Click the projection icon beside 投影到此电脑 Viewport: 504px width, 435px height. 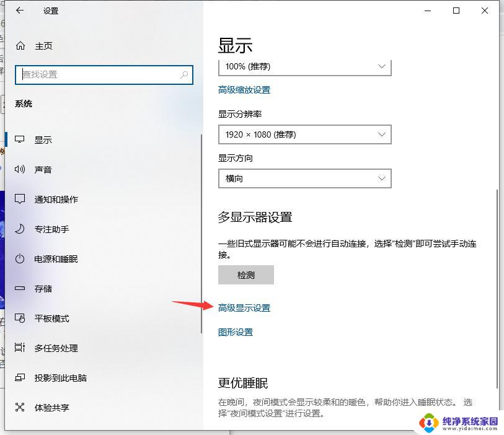[20, 377]
